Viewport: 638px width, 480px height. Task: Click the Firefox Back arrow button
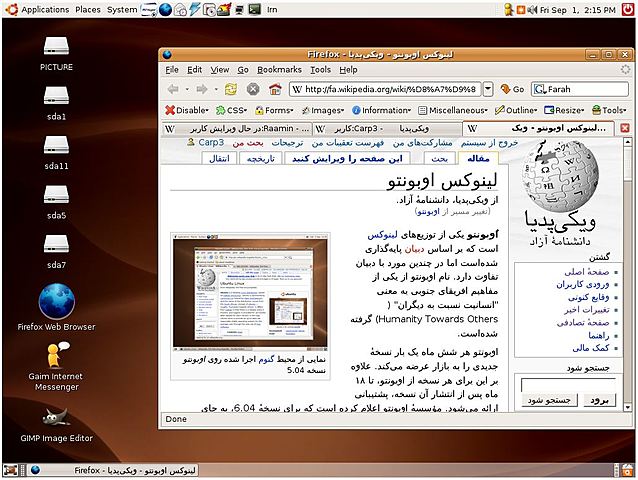(173, 89)
